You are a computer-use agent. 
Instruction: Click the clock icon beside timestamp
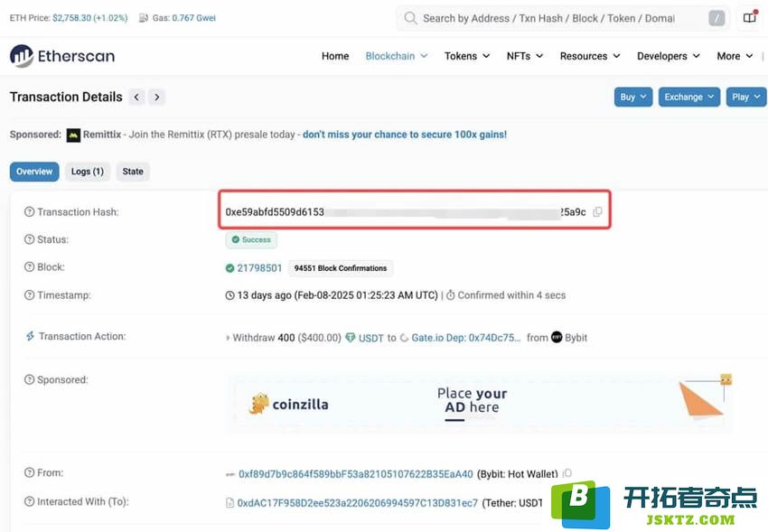pyautogui.click(x=229, y=295)
